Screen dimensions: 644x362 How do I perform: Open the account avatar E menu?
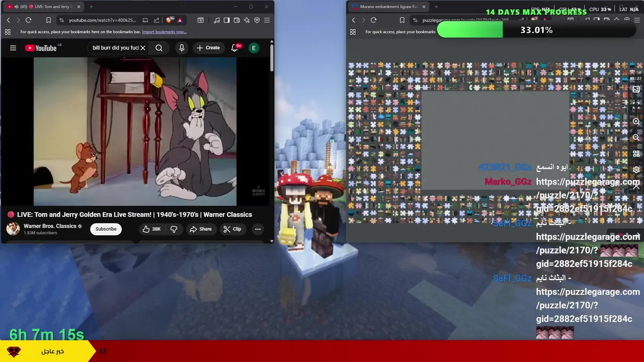click(x=254, y=48)
